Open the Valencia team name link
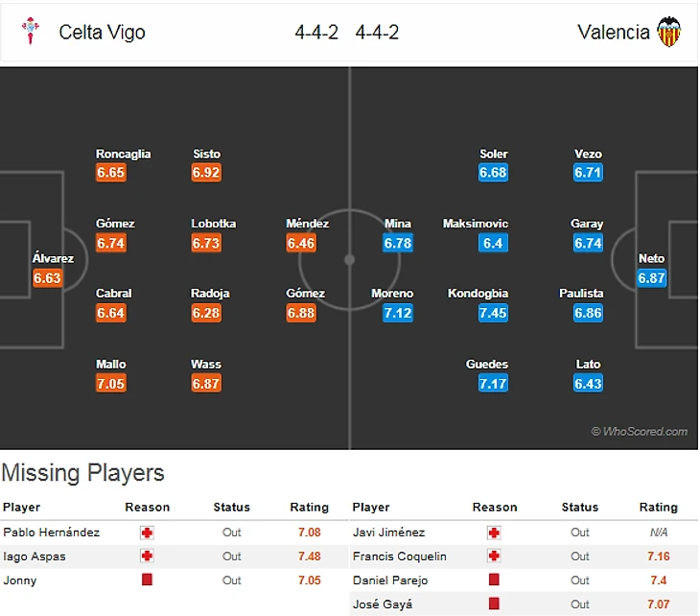 pyautogui.click(x=614, y=33)
